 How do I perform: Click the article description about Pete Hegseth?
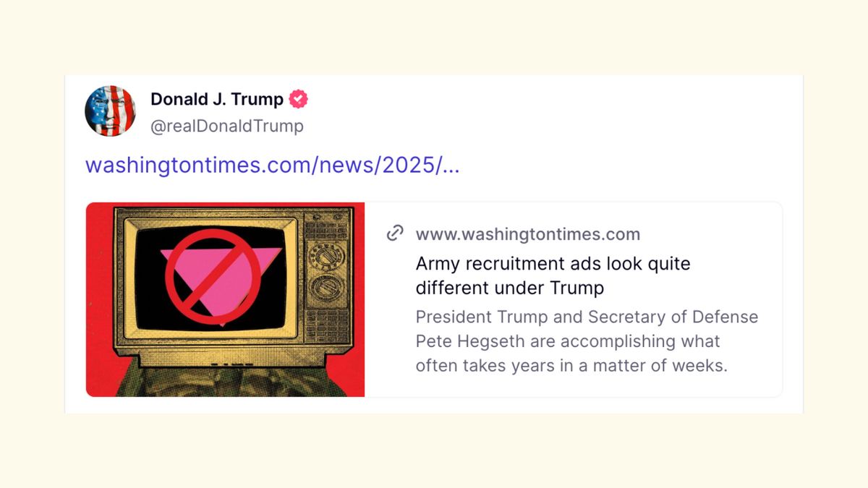click(x=587, y=341)
